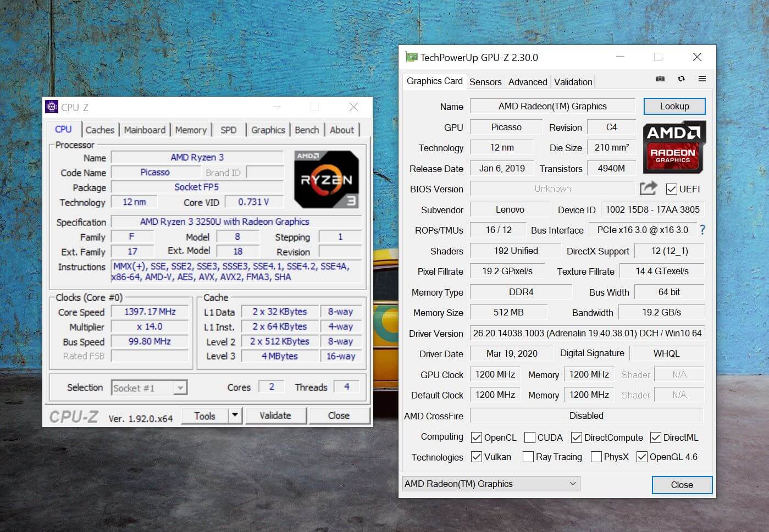Viewport: 769px width, 532px height.
Task: Click the Core Speed value 1397.17 MHz
Action: [150, 312]
